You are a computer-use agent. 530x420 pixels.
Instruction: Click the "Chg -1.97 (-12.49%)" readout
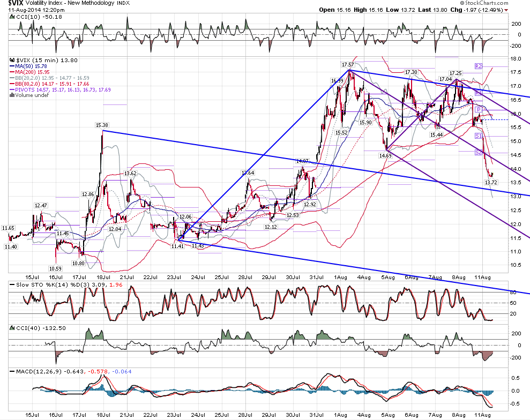coord(476,10)
